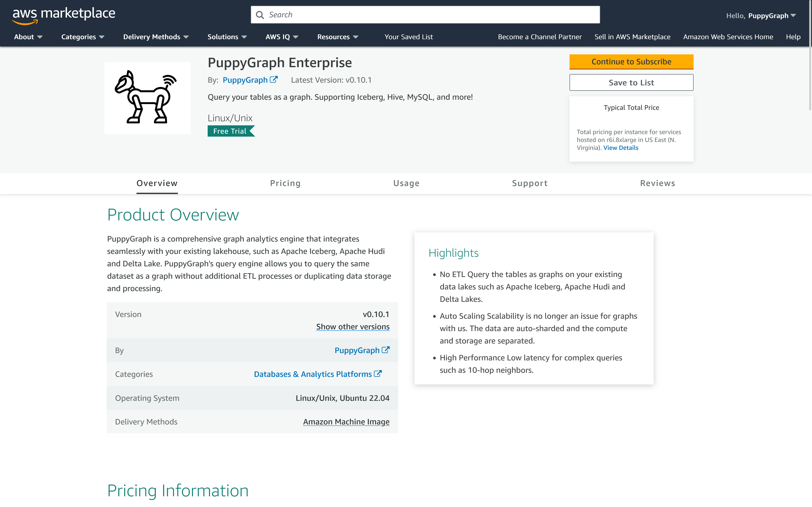Open the Show other versions link
The height and width of the screenshot is (507, 812).
(x=353, y=327)
